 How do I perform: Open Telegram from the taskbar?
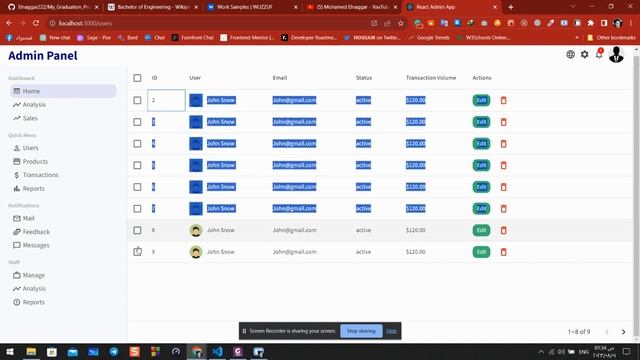114,351
